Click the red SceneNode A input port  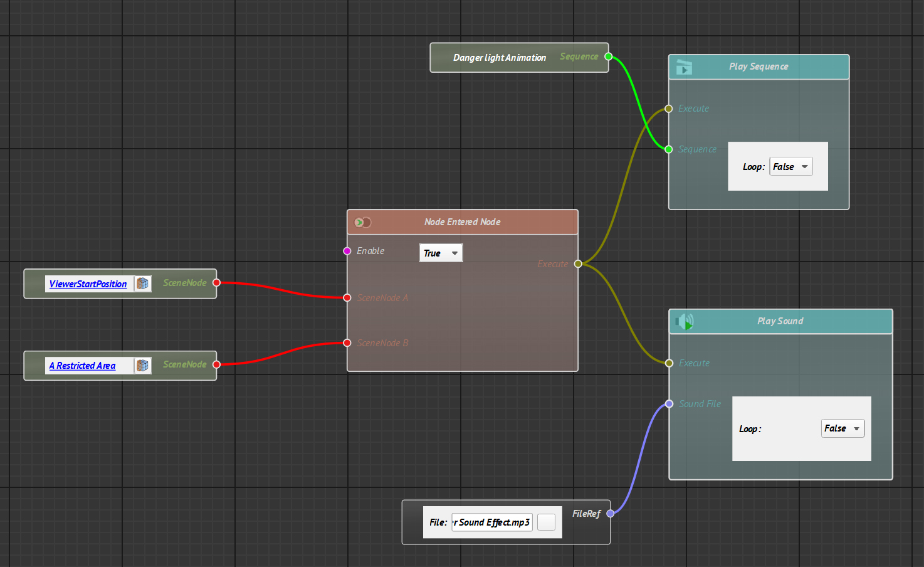347,298
